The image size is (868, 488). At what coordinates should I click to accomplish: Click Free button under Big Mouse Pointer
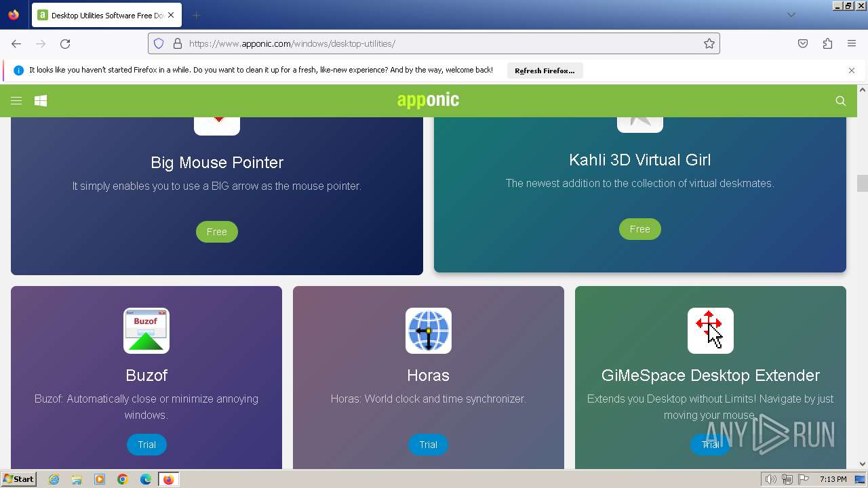click(x=217, y=232)
